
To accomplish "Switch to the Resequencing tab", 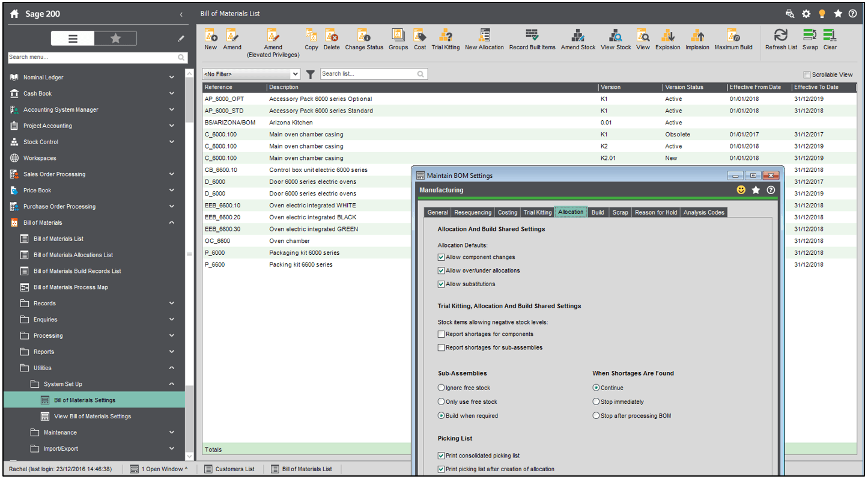I will (x=473, y=212).
